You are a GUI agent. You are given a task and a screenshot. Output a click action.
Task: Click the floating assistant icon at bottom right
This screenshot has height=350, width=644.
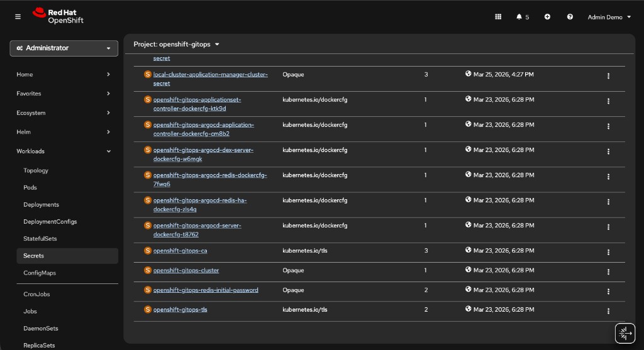point(625,333)
